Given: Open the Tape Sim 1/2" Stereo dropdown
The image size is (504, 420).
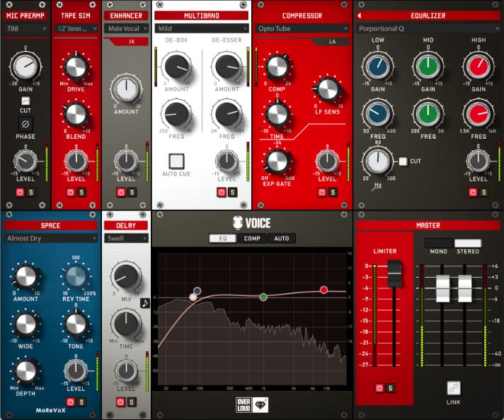Looking at the screenshot, I should pyautogui.click(x=76, y=28).
